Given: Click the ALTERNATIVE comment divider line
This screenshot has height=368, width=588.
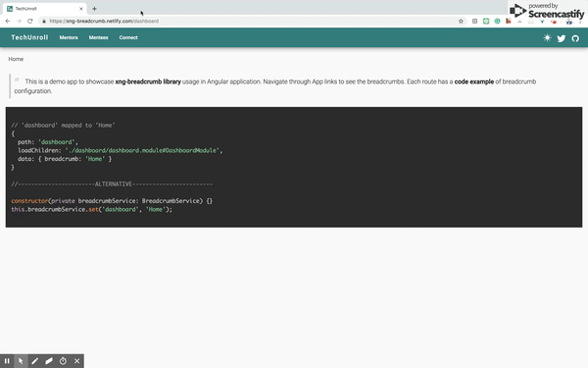Looking at the screenshot, I should 112,184.
